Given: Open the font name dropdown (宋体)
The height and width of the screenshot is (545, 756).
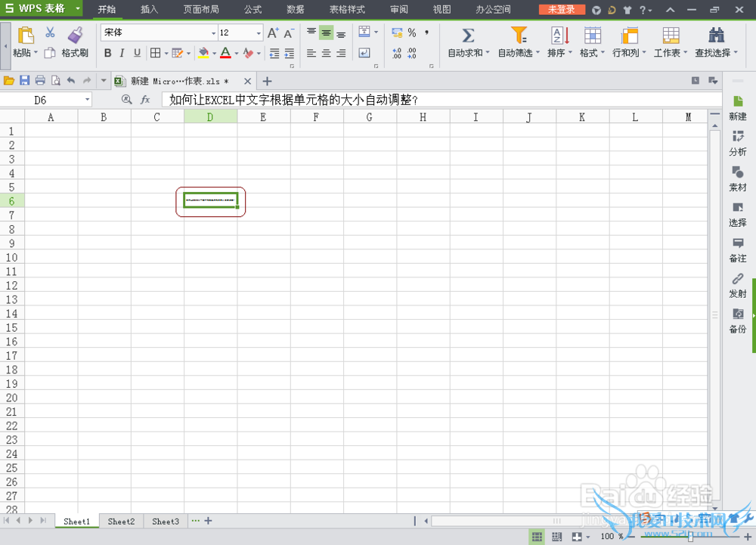Looking at the screenshot, I should [x=213, y=33].
